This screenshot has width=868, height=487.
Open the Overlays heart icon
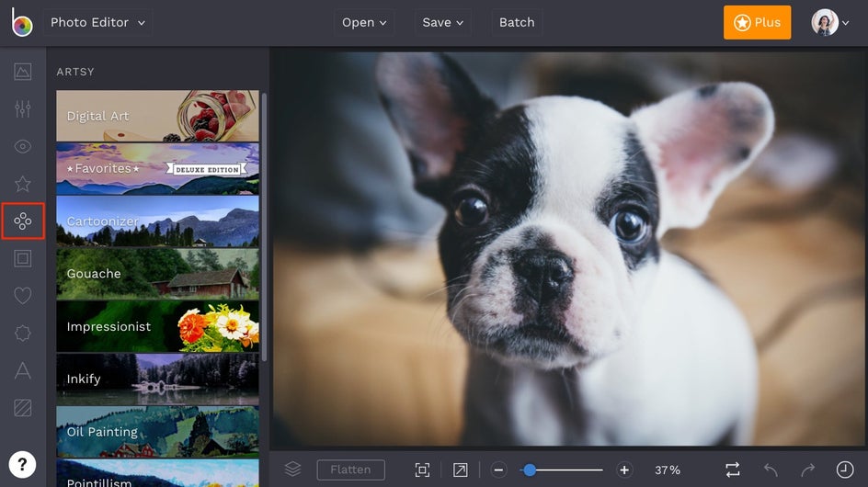[x=23, y=296]
